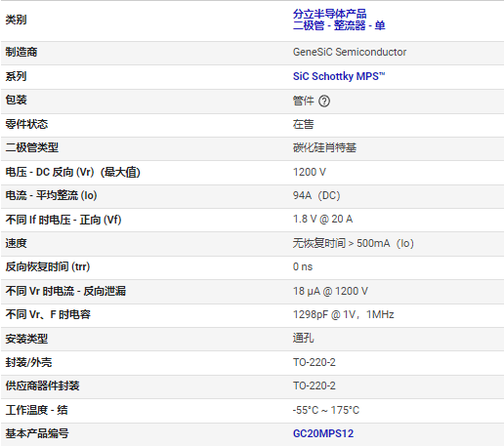Open the SiC Schottky MPS series link
Screen dimensions: 504x446
339,76
